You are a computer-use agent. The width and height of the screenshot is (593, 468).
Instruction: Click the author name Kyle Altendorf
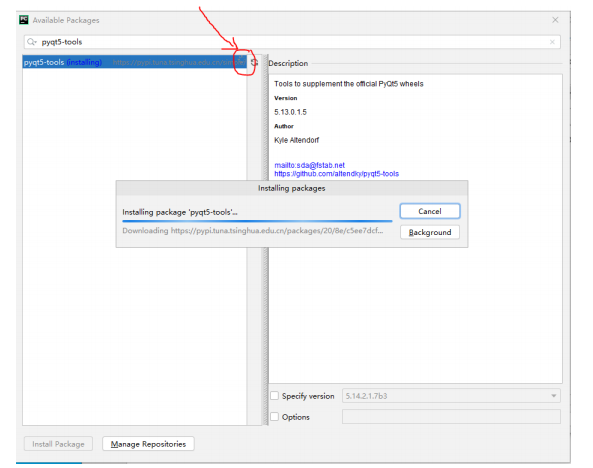point(296,140)
